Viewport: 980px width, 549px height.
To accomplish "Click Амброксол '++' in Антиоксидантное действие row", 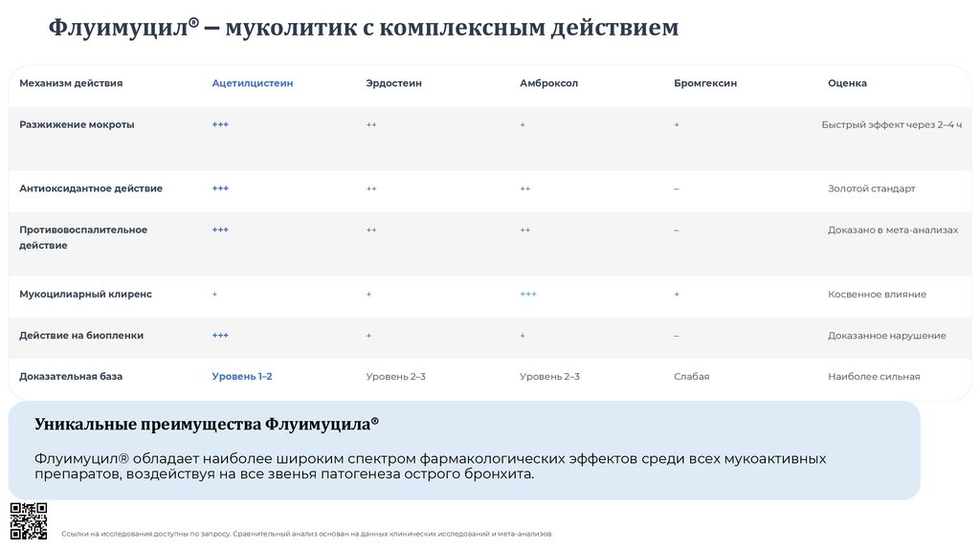I will 525,188.
